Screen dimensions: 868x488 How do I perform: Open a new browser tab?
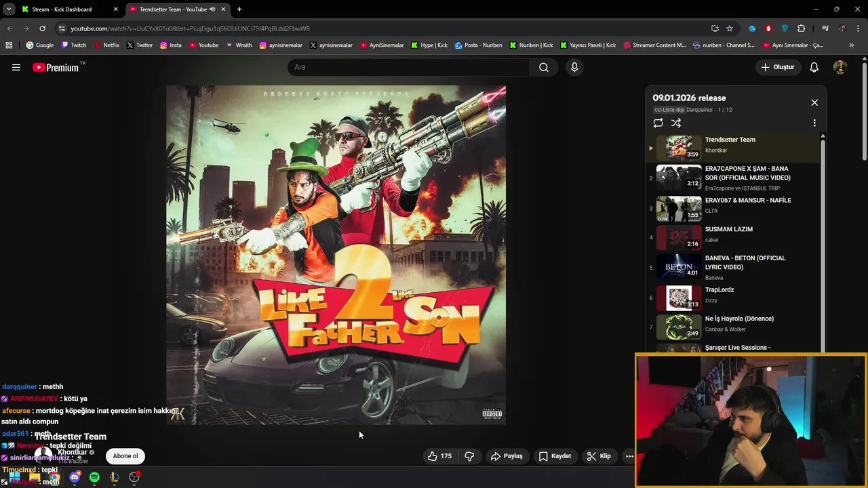coord(239,9)
